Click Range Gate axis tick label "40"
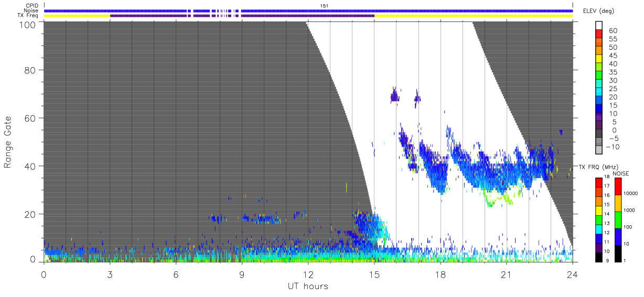 pos(31,166)
